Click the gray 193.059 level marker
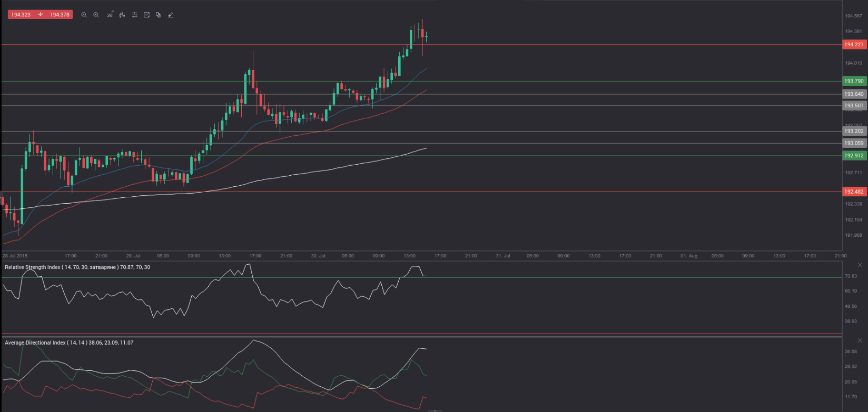Viewport: 868px width, 412px height. pyautogui.click(x=854, y=143)
